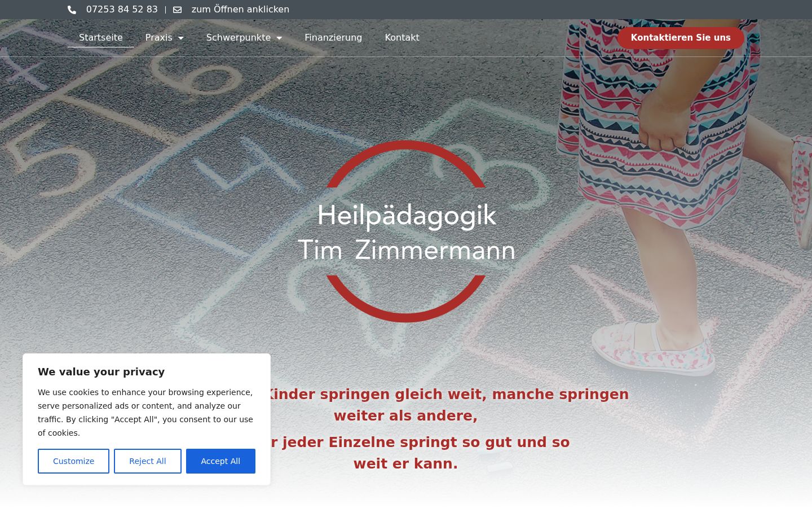Expand the Praxis menu caret

tap(180, 38)
